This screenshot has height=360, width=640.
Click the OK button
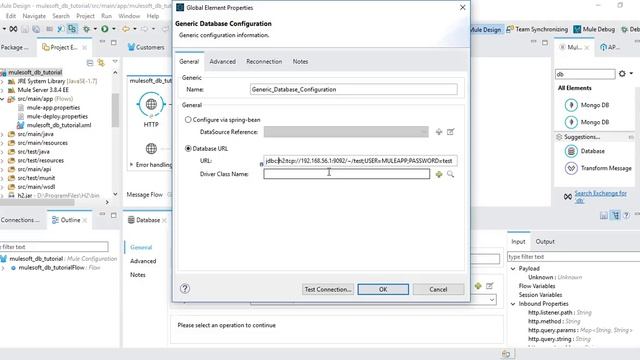pos(383,289)
